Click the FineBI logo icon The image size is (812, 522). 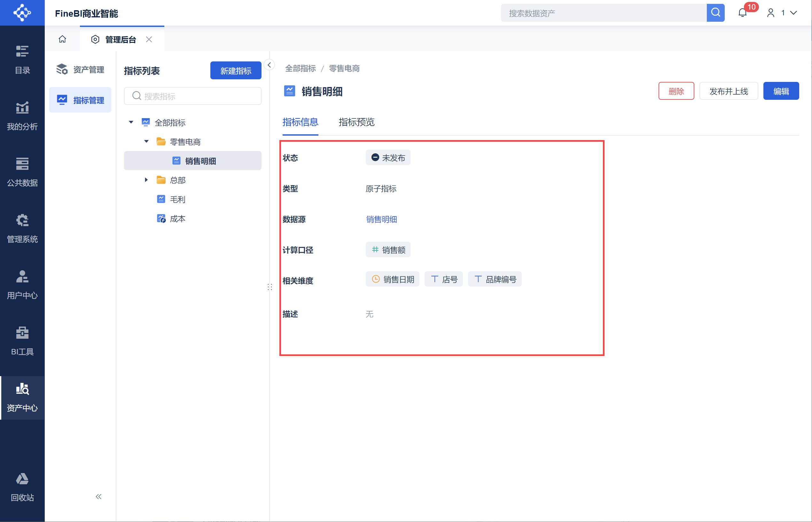click(x=22, y=13)
